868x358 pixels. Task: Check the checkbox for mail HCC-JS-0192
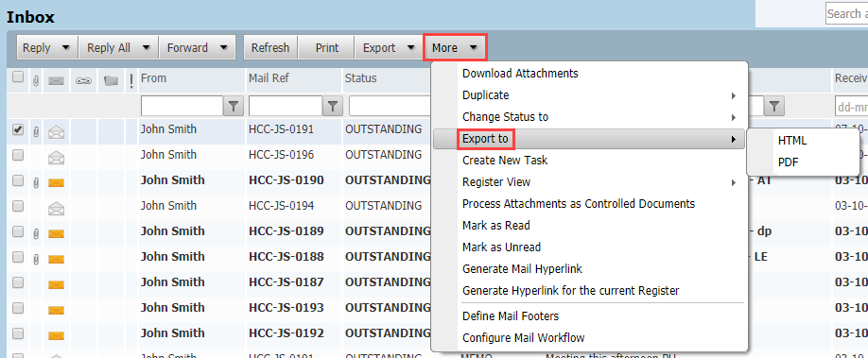tap(18, 333)
